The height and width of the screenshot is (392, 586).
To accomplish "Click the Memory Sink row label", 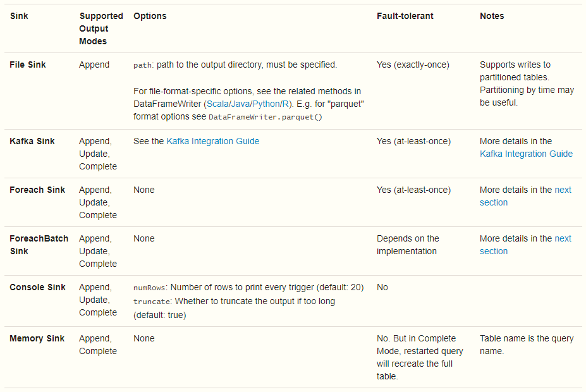I will [x=37, y=338].
